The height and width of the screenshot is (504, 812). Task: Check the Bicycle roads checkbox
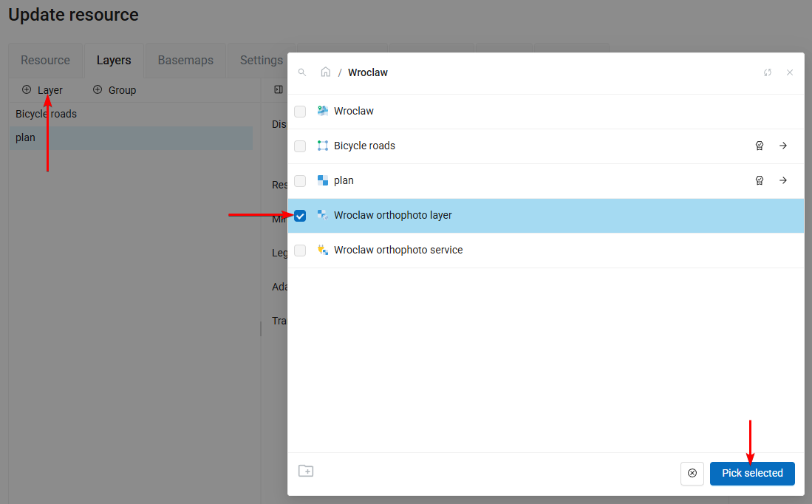click(300, 146)
